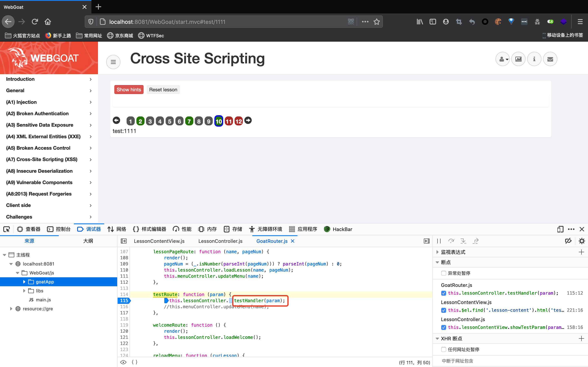Click the Show hints button
The width and height of the screenshot is (588, 367).
(129, 90)
